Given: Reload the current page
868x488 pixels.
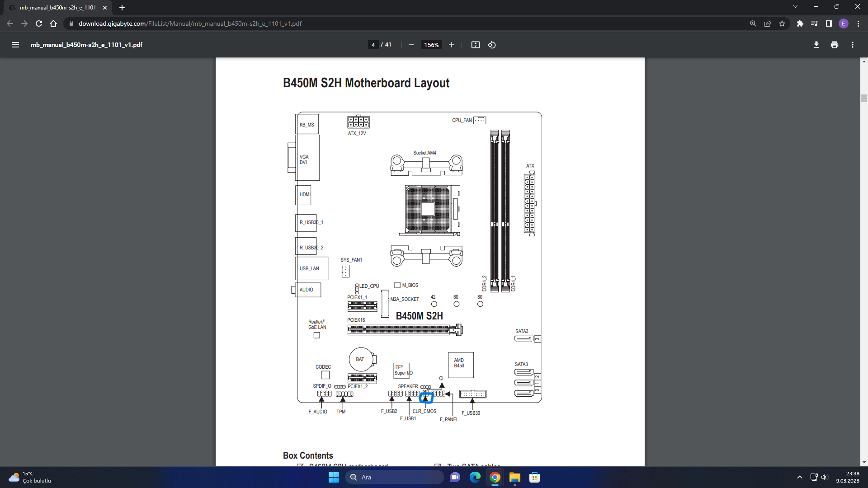Looking at the screenshot, I should click(x=39, y=23).
